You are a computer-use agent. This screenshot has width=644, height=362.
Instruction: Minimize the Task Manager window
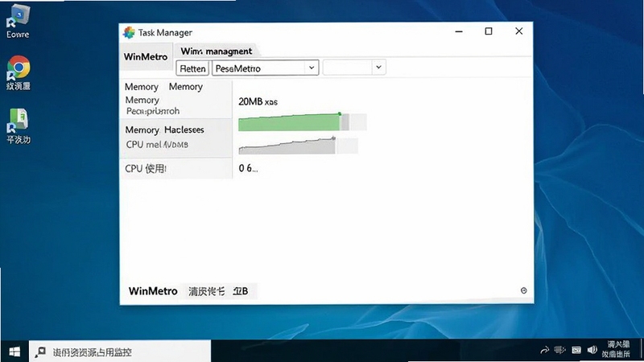point(459,31)
